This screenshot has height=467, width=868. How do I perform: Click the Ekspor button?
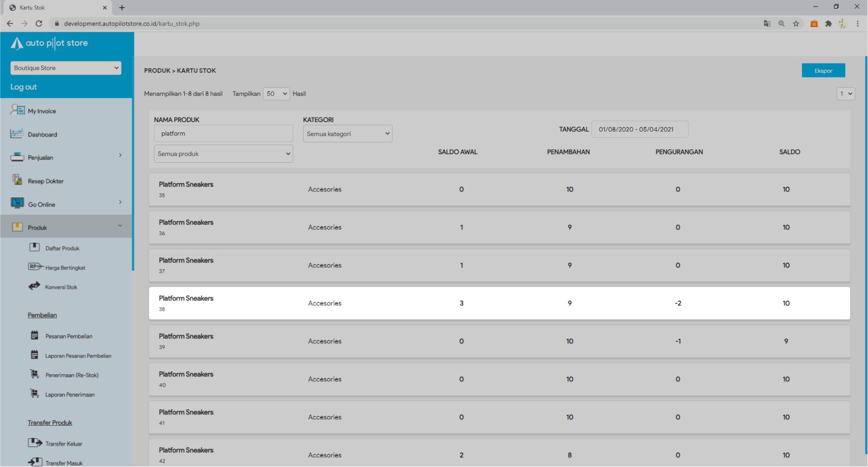pyautogui.click(x=823, y=71)
